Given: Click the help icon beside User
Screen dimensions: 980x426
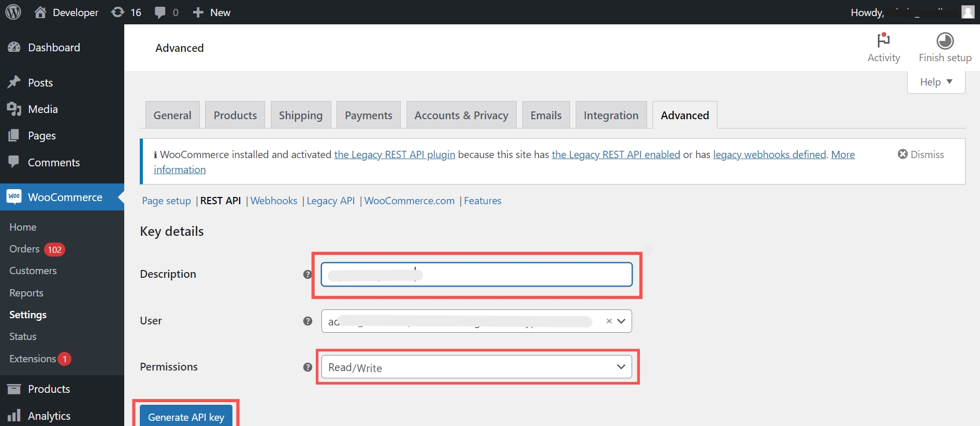Looking at the screenshot, I should (308, 321).
